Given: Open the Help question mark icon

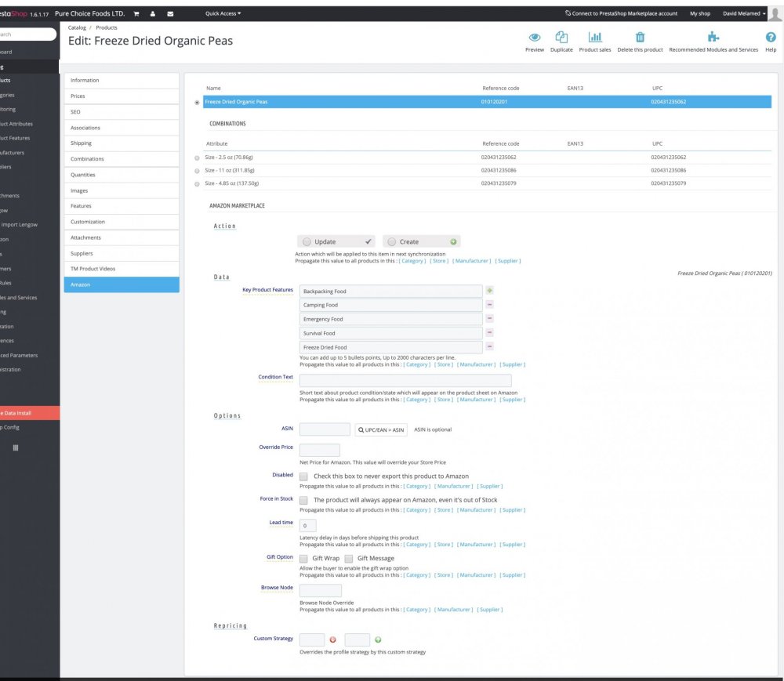Looking at the screenshot, I should 771,37.
